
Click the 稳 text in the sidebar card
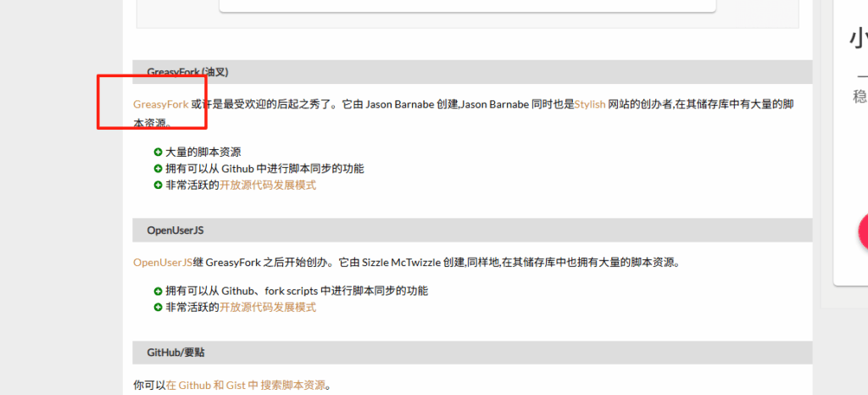859,96
